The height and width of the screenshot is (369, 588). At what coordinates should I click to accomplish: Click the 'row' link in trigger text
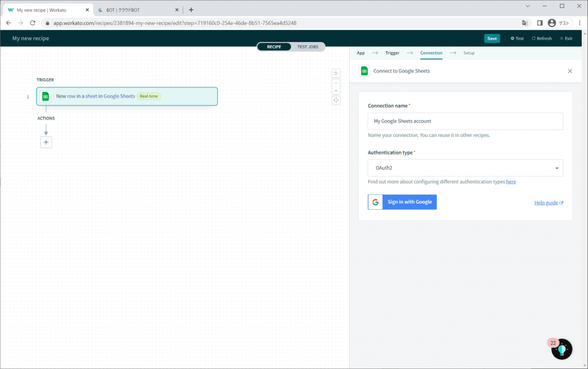[x=71, y=96]
